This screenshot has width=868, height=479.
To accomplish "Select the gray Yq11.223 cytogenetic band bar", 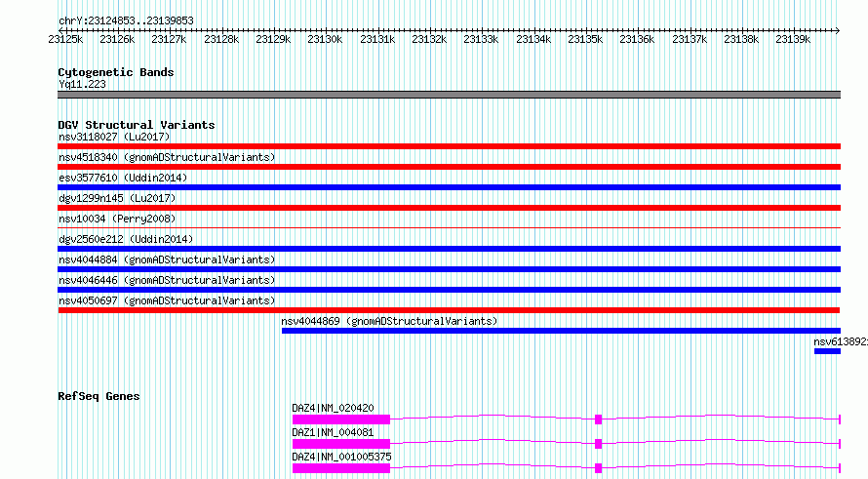I will pos(449,95).
